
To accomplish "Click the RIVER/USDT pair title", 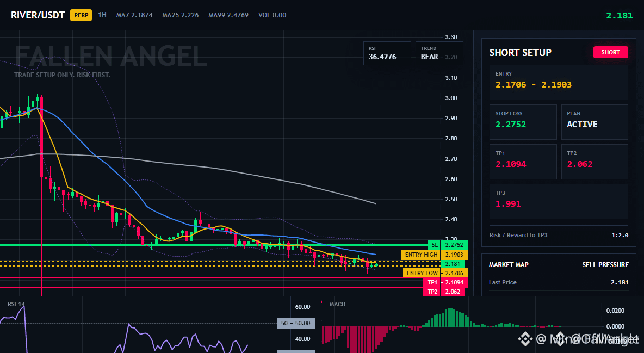I will tap(38, 15).
